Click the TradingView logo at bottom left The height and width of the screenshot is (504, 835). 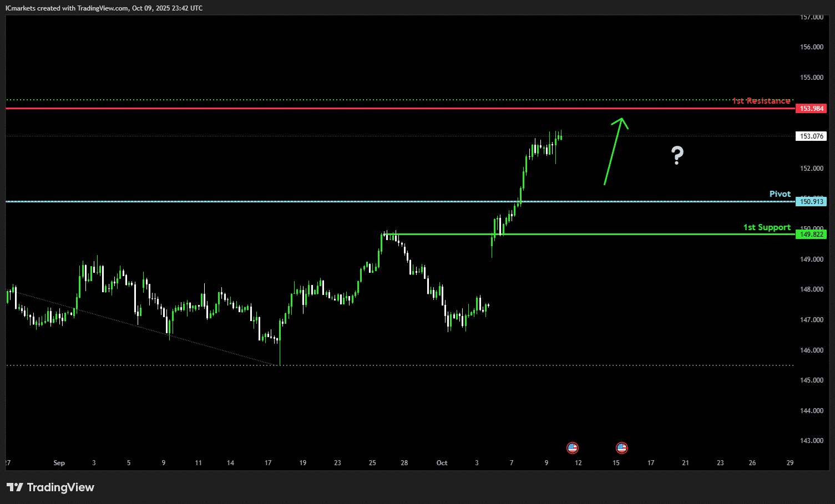[50, 487]
